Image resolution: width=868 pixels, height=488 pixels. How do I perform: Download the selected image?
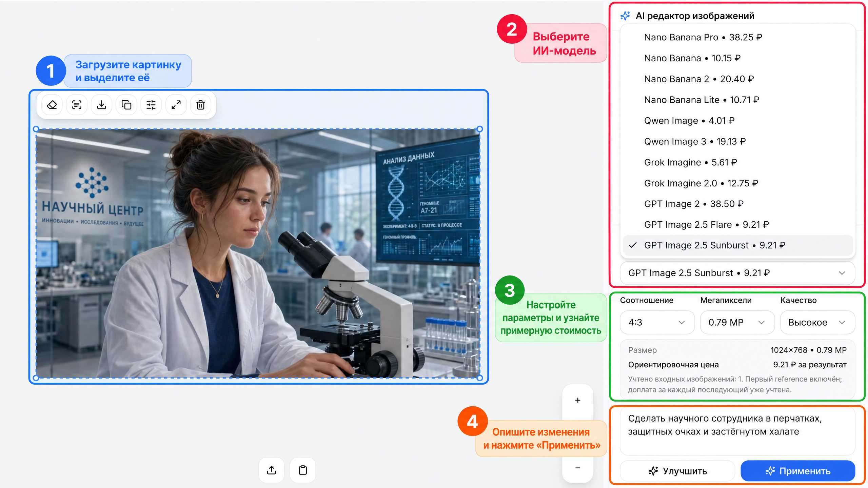101,105
